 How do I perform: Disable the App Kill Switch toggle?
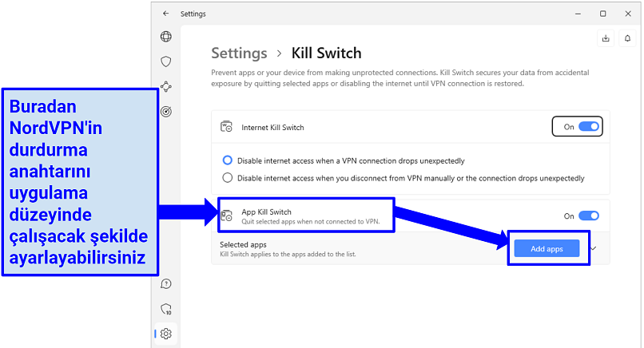point(588,216)
